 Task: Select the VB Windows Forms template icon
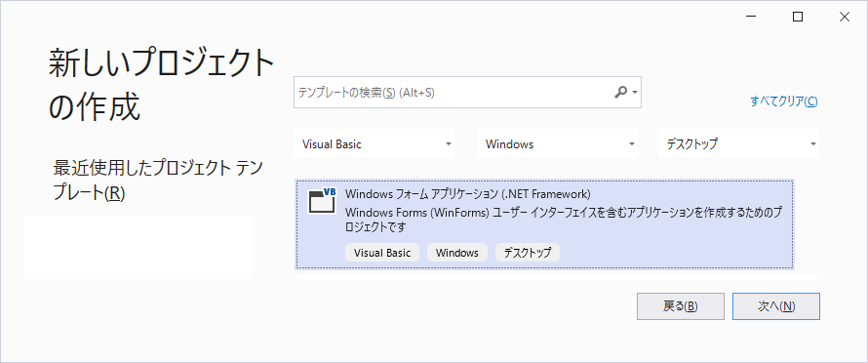pos(322,201)
